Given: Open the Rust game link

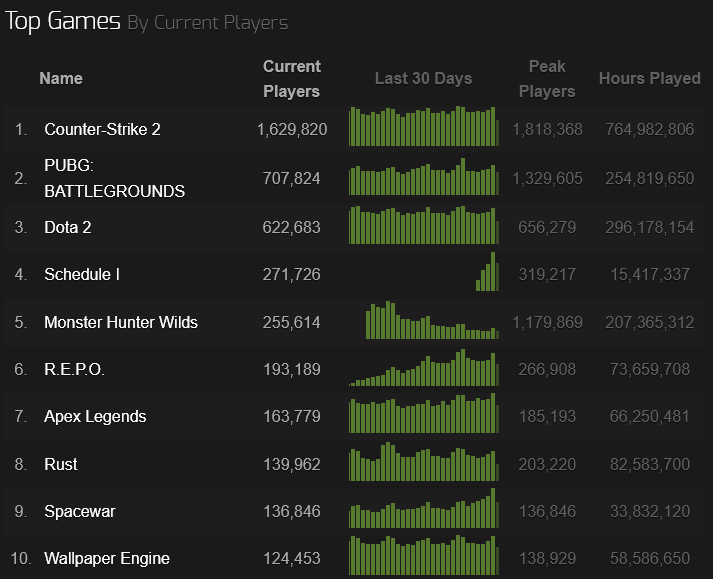Looking at the screenshot, I should click(x=61, y=464).
